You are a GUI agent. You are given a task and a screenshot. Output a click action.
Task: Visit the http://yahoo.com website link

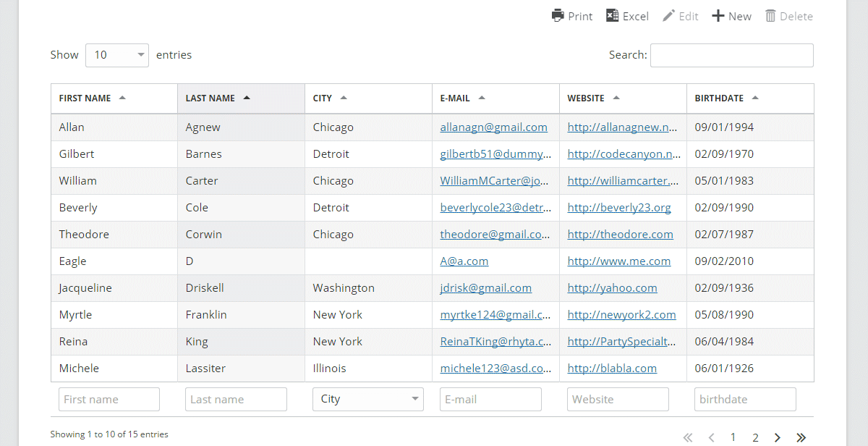(612, 288)
